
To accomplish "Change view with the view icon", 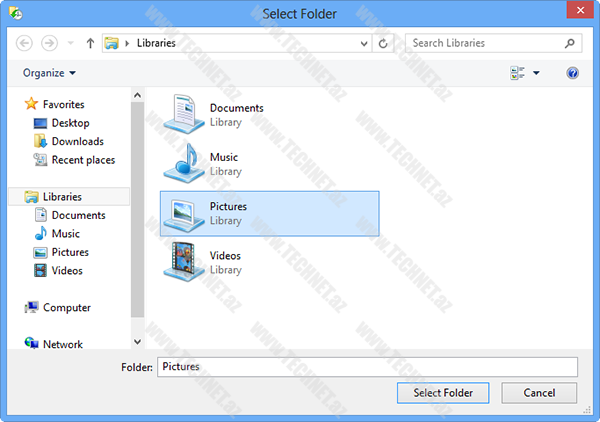I will pos(517,73).
